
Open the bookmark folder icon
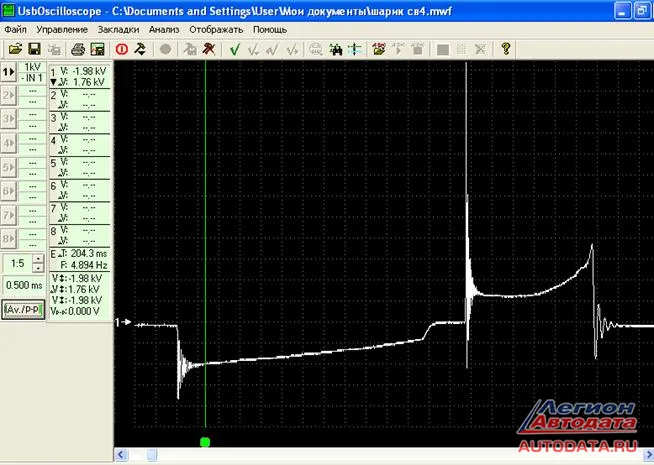pyautogui.click(x=379, y=49)
